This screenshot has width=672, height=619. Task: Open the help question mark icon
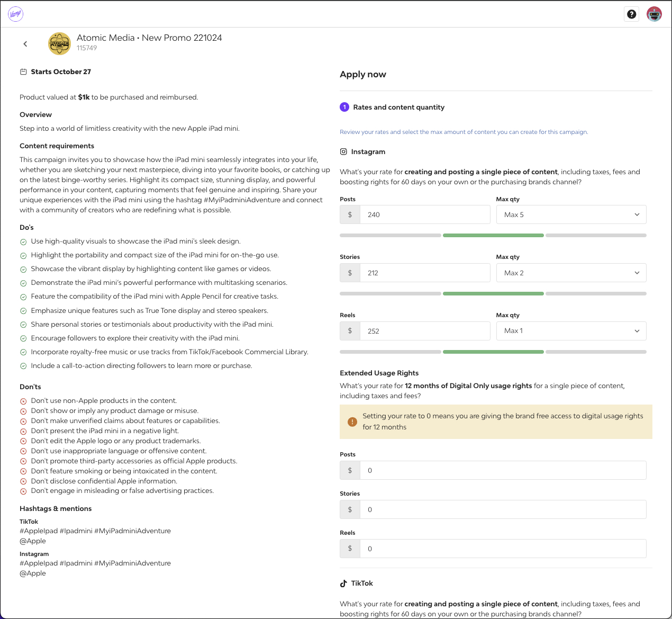(632, 14)
